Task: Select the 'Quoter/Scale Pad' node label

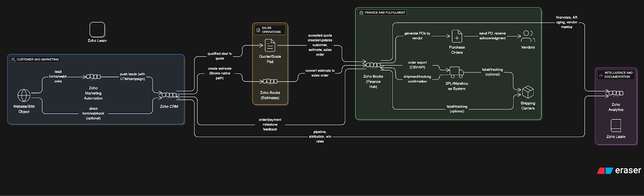Action: (x=270, y=59)
